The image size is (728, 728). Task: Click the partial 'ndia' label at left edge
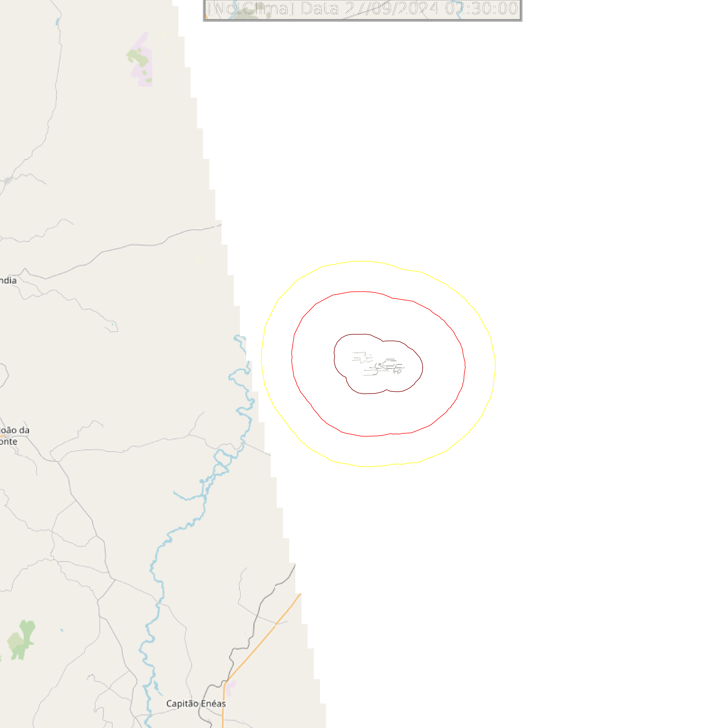pyautogui.click(x=8, y=280)
